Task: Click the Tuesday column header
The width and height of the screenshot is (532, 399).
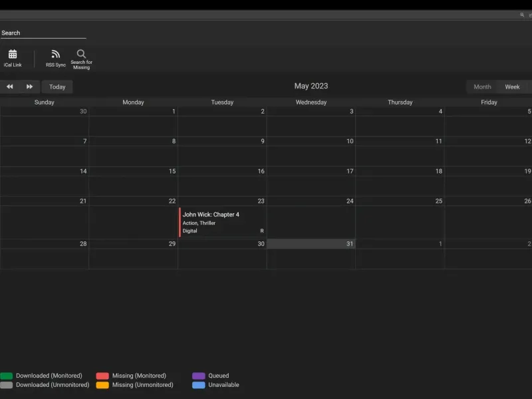Action: (x=222, y=102)
